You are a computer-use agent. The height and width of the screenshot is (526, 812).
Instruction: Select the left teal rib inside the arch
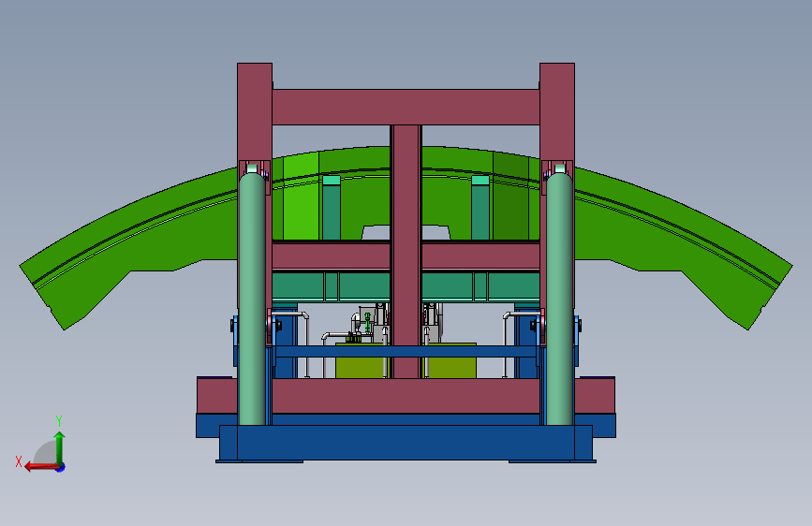coord(332,208)
